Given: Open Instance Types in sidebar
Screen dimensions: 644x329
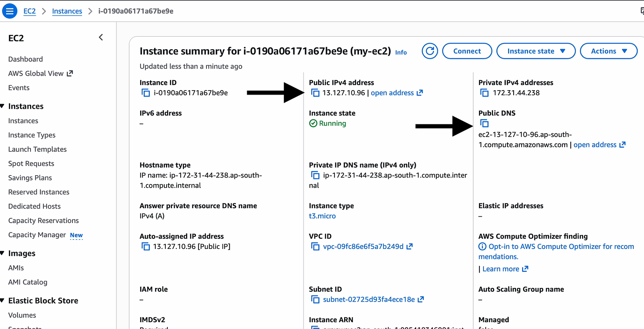Looking at the screenshot, I should pyautogui.click(x=32, y=135).
